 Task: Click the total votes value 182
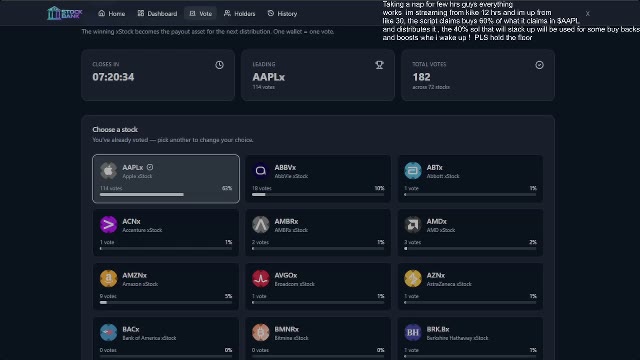[421, 77]
